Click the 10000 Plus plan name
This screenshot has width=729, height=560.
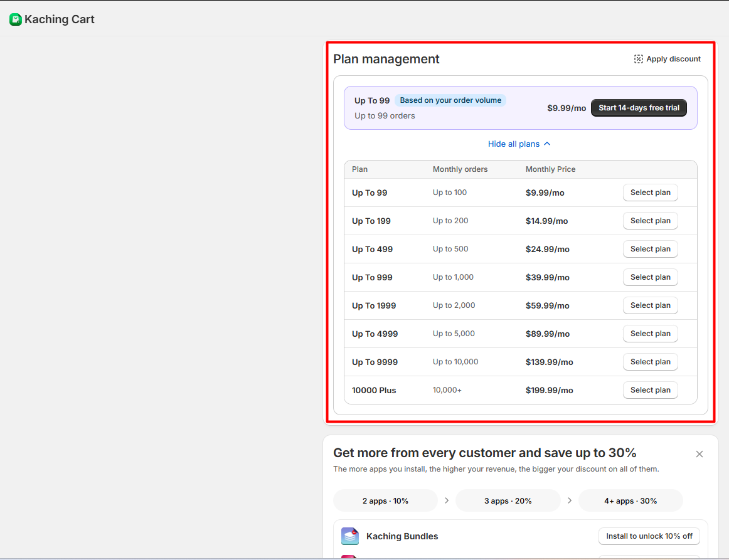374,391
